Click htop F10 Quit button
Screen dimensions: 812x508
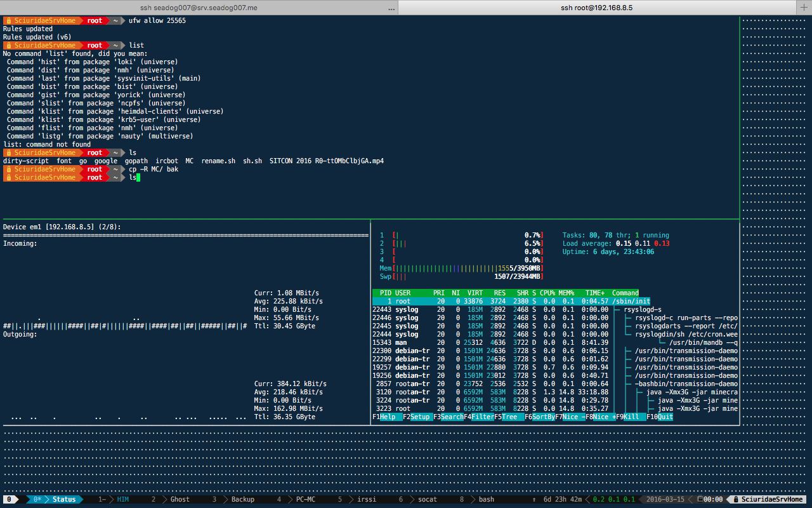(660, 417)
